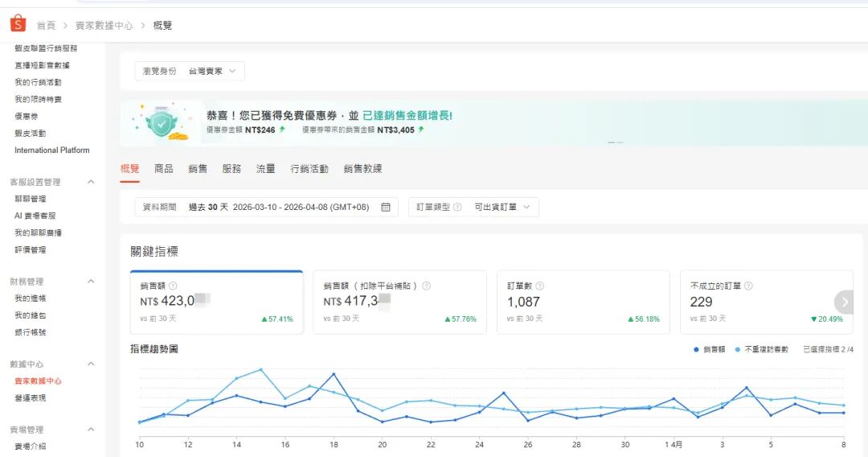Click the calendar icon in date field
The width and height of the screenshot is (868, 457).
[x=386, y=207]
